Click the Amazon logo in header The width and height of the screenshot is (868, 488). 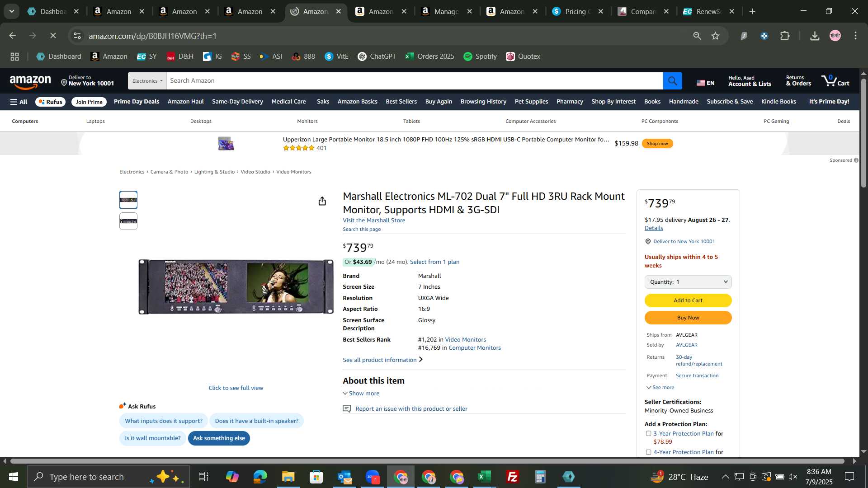point(30,81)
